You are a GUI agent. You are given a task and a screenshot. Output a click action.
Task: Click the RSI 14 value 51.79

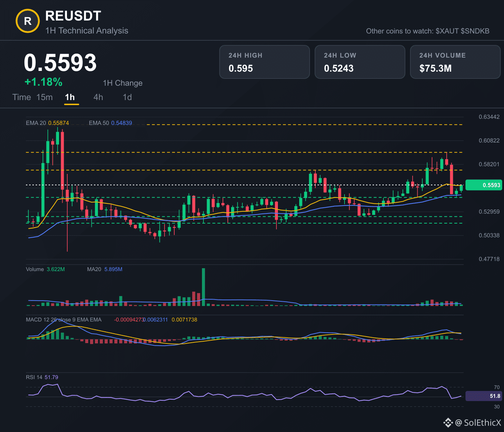pos(51,377)
